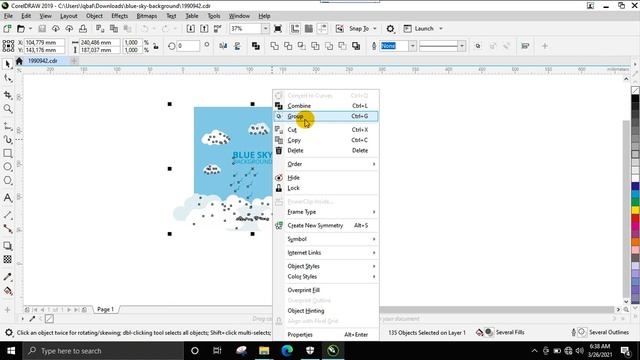The image size is (640, 360).
Task: Select the Artistic Media tool
Action: pos(8,140)
